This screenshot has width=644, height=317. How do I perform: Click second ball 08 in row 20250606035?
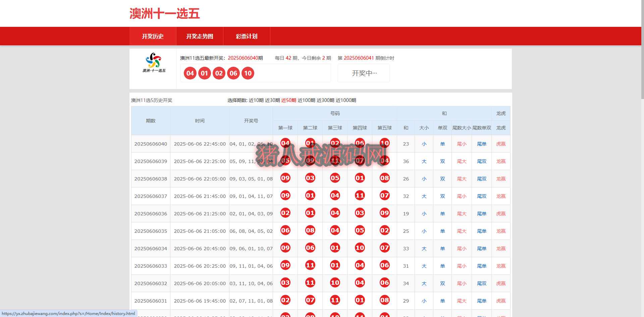(x=310, y=230)
